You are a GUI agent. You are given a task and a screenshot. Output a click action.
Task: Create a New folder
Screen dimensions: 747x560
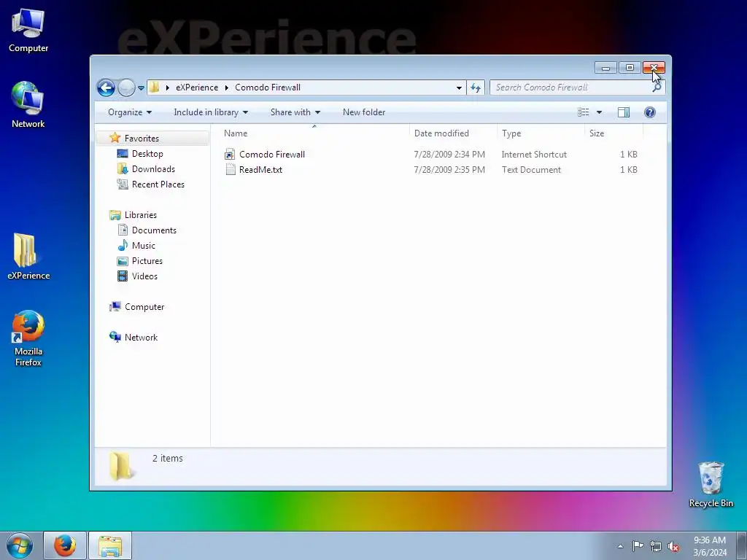pyautogui.click(x=364, y=112)
